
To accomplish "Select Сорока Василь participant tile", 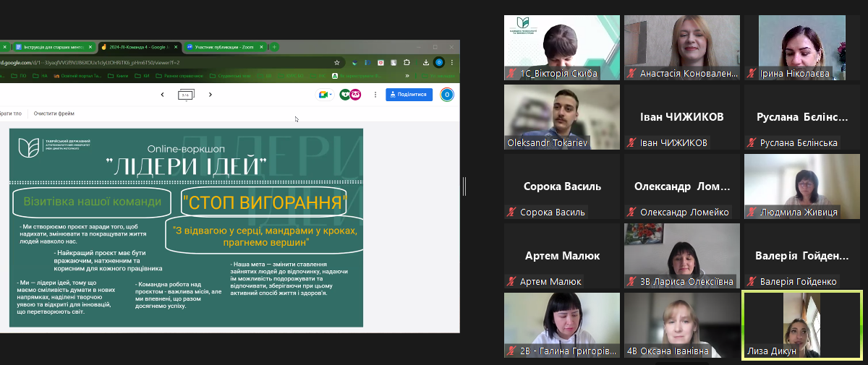I will tap(562, 186).
